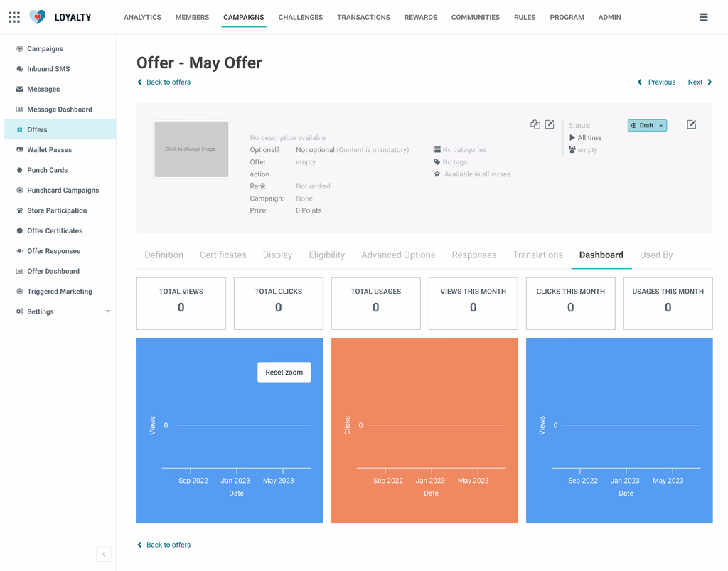Switch to the Eligibility tab
728x571 pixels.
327,255
